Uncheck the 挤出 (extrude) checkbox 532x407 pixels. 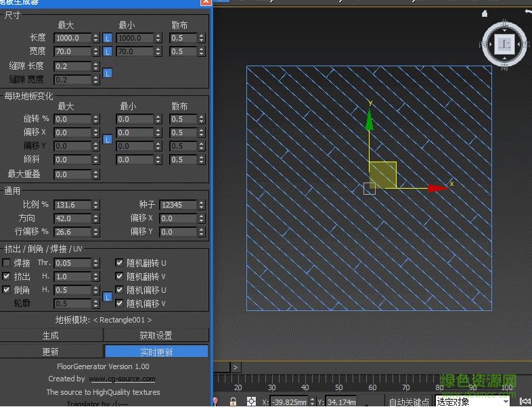(7, 277)
